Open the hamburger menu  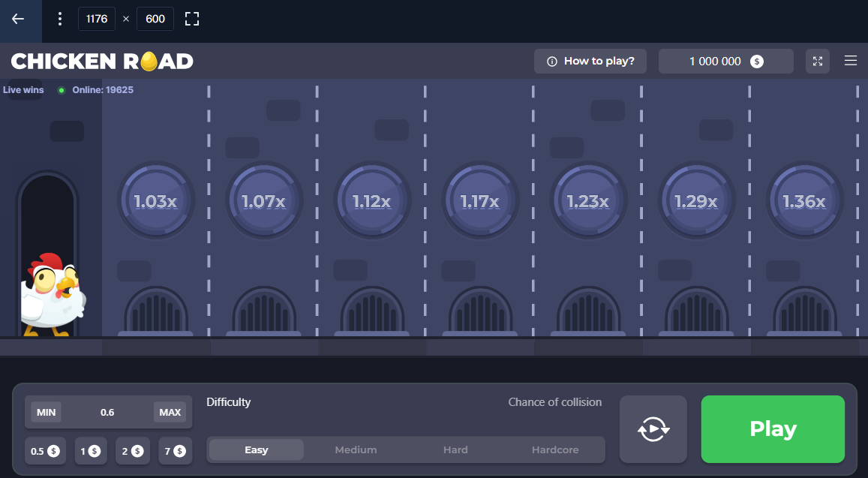pyautogui.click(x=850, y=61)
